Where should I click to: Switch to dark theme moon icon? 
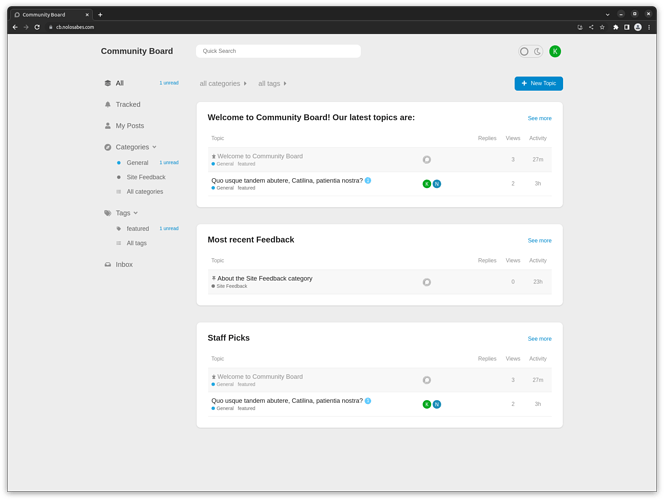[x=537, y=51]
